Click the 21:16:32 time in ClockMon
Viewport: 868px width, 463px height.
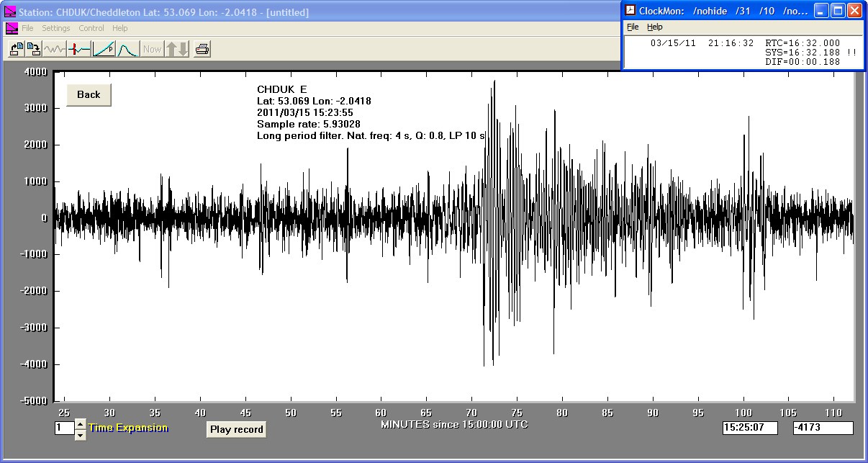731,43
